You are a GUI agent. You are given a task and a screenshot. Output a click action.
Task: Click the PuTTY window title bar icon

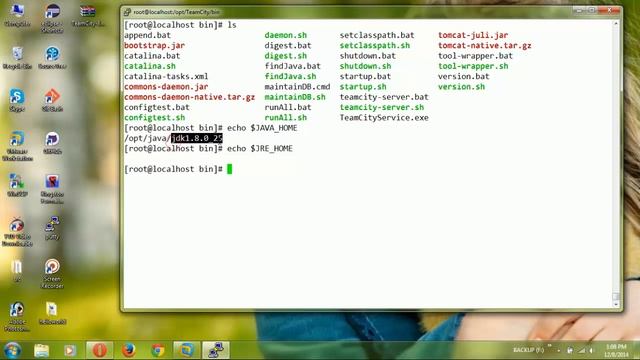(127, 12)
